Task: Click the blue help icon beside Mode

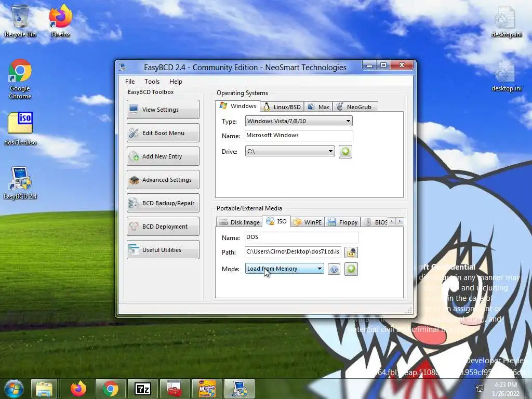Action: point(334,270)
